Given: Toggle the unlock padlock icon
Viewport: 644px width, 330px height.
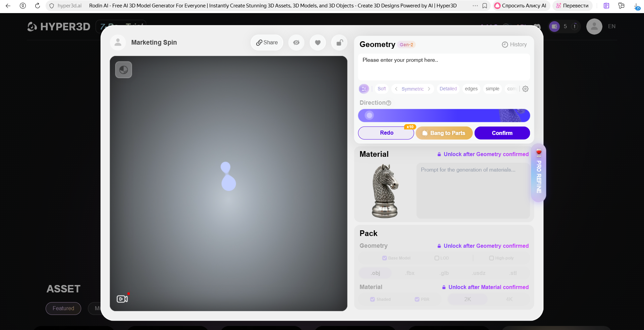Looking at the screenshot, I should point(339,43).
